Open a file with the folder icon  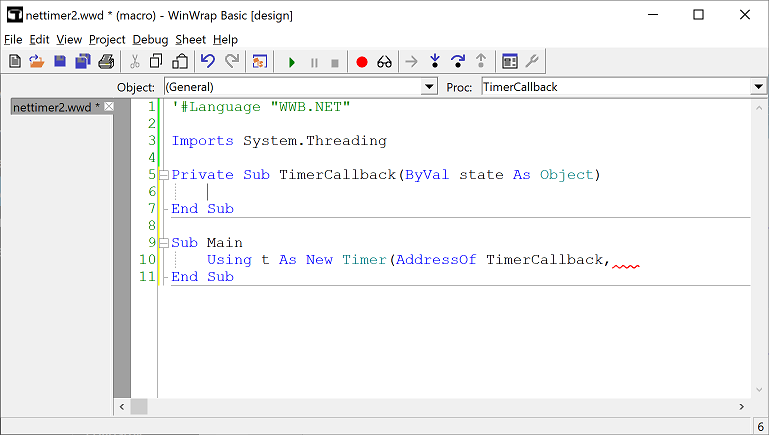(x=36, y=62)
